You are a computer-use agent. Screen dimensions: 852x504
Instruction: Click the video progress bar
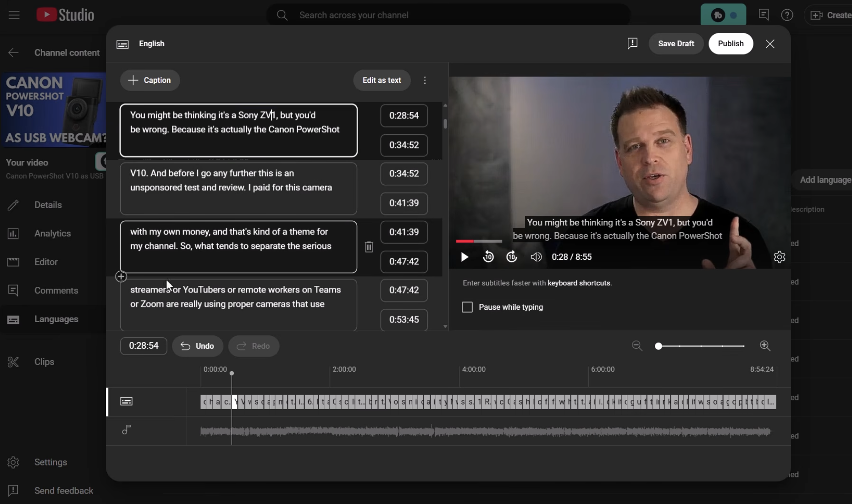click(479, 241)
